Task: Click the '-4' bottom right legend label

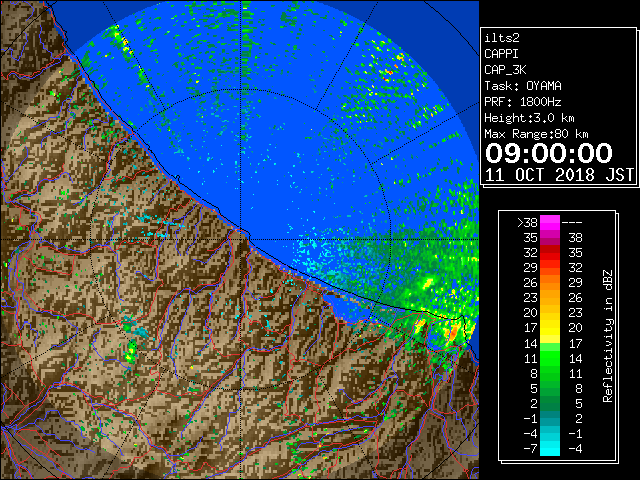Action: [575, 448]
